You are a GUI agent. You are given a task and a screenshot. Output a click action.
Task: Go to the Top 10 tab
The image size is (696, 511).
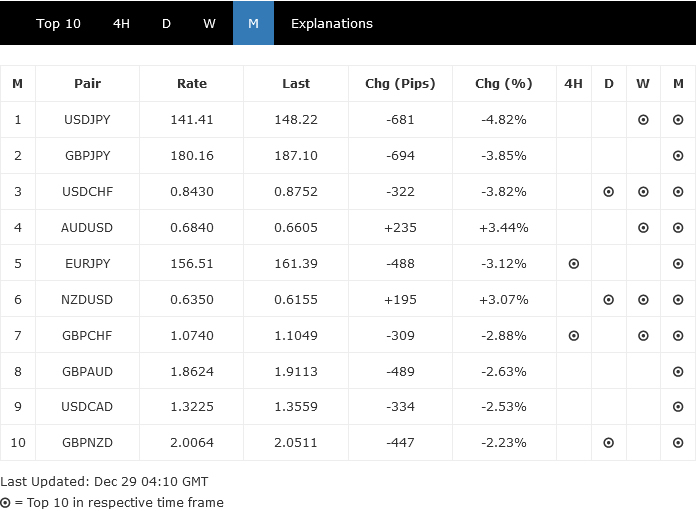click(x=58, y=23)
